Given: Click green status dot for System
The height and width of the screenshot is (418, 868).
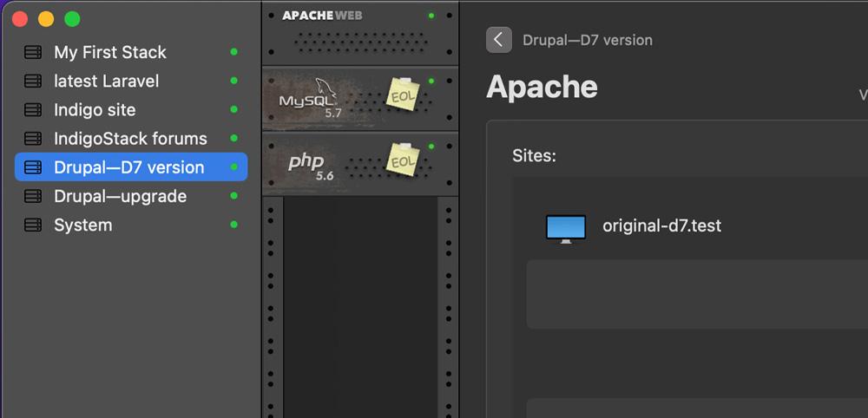Looking at the screenshot, I should tap(233, 225).
